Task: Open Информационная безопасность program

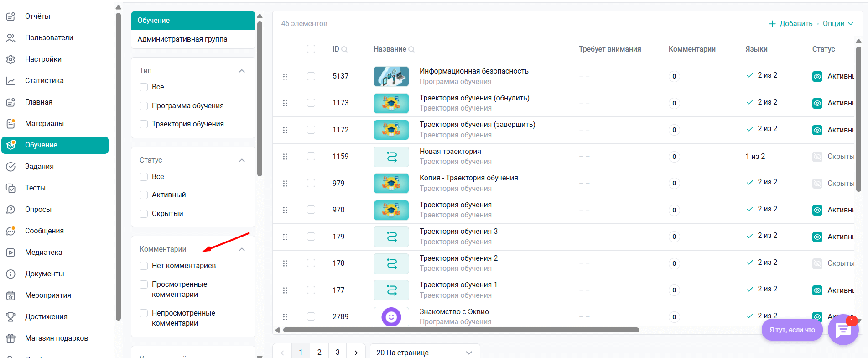Action: pos(474,71)
